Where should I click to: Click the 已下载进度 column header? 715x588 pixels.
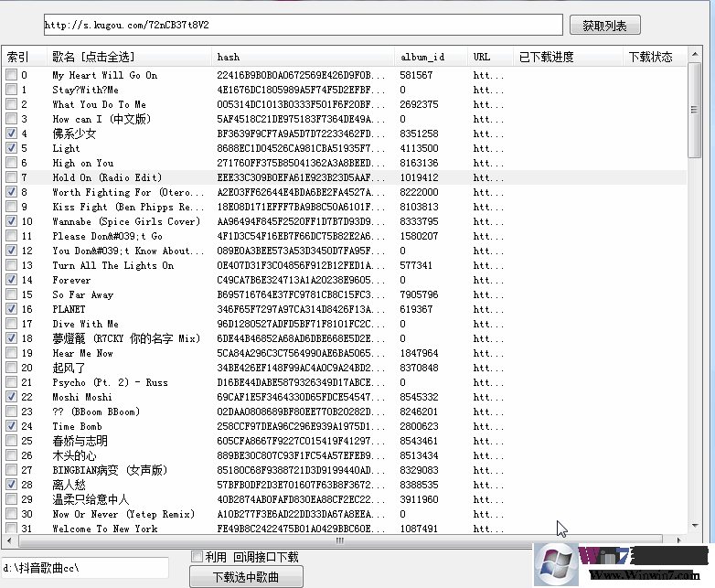(x=568, y=57)
